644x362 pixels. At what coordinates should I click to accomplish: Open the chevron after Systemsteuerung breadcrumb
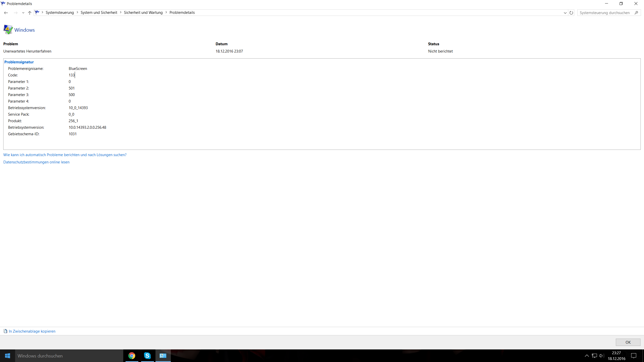tap(77, 12)
